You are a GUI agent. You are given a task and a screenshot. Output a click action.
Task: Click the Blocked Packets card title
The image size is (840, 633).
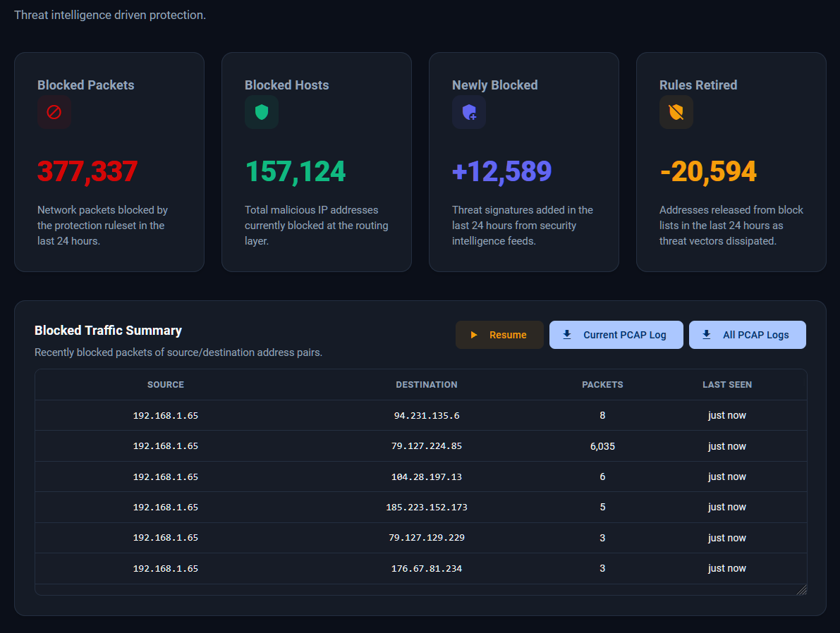coord(86,85)
